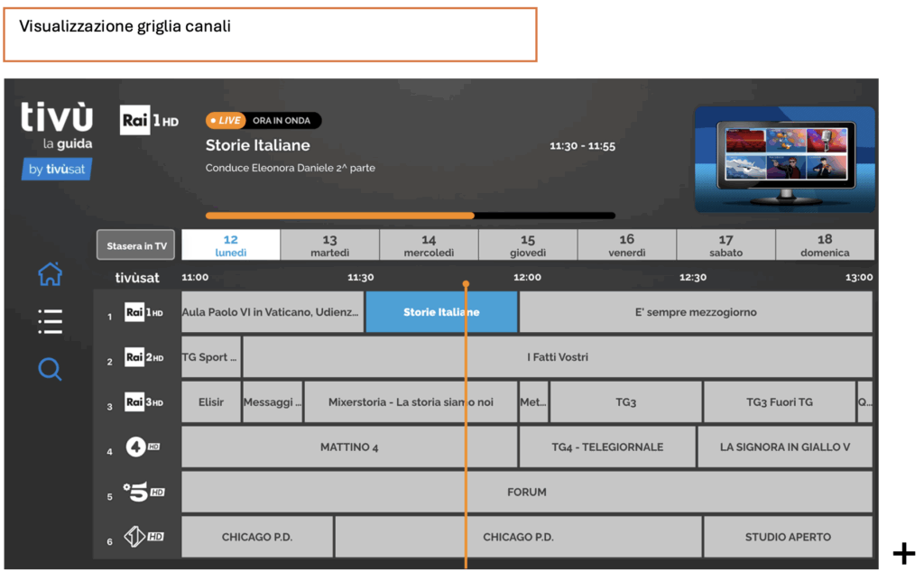This screenshot has height=581, width=924.
Task: Open the 15 giovedì day tab
Action: (x=527, y=245)
